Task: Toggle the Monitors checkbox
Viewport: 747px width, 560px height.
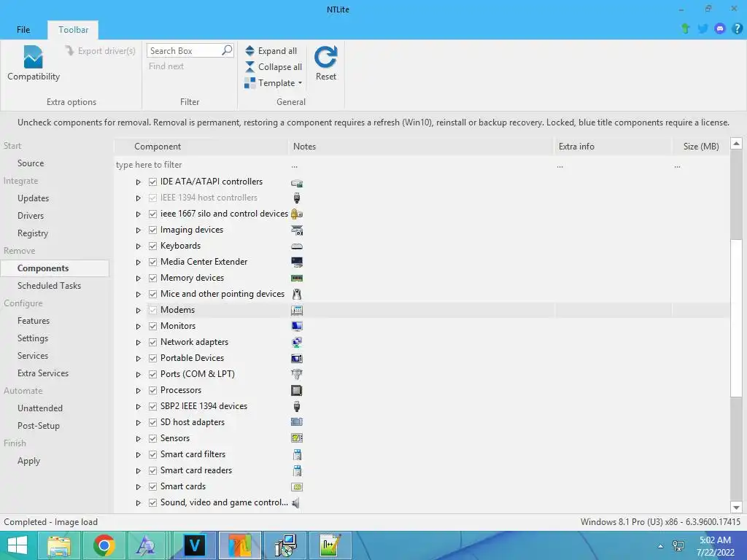Action: coord(152,326)
